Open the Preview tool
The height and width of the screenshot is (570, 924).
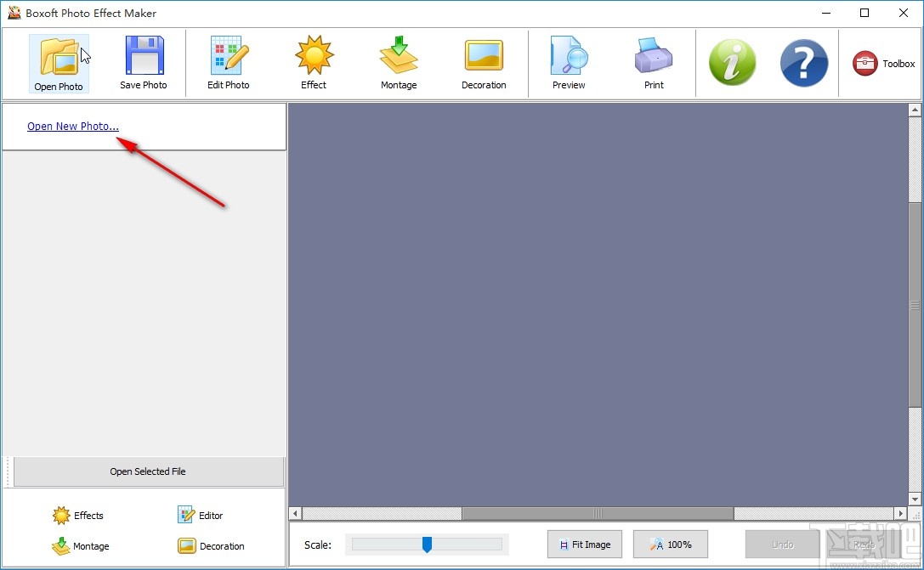coord(570,64)
